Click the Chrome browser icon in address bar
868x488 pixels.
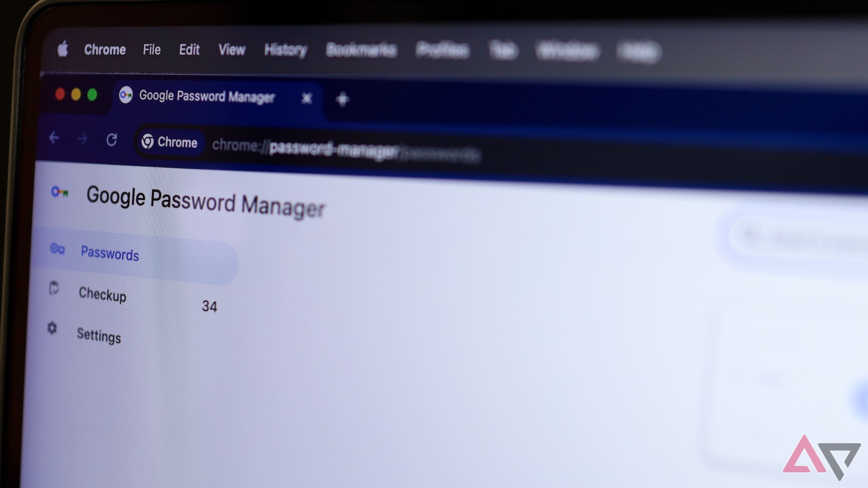coord(148,143)
